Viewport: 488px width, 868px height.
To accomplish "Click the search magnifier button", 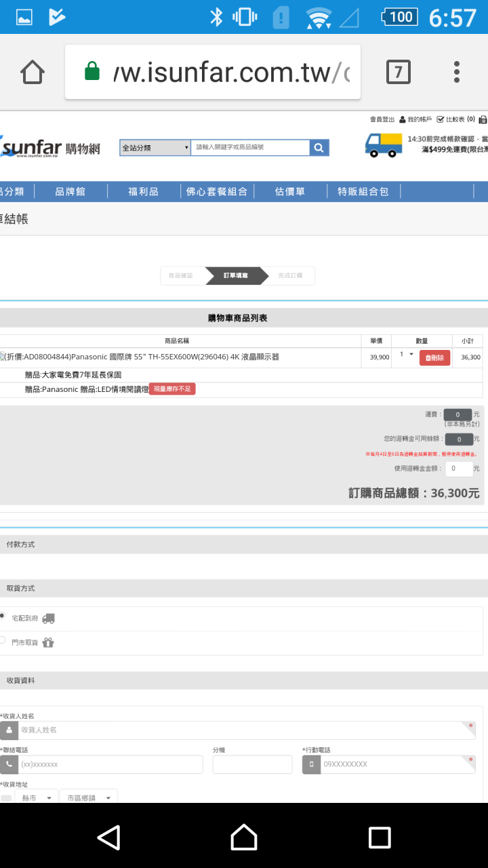I will point(319,147).
